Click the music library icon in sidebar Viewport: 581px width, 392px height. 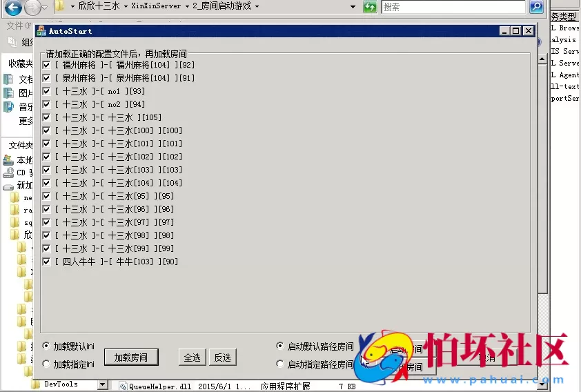click(x=8, y=107)
